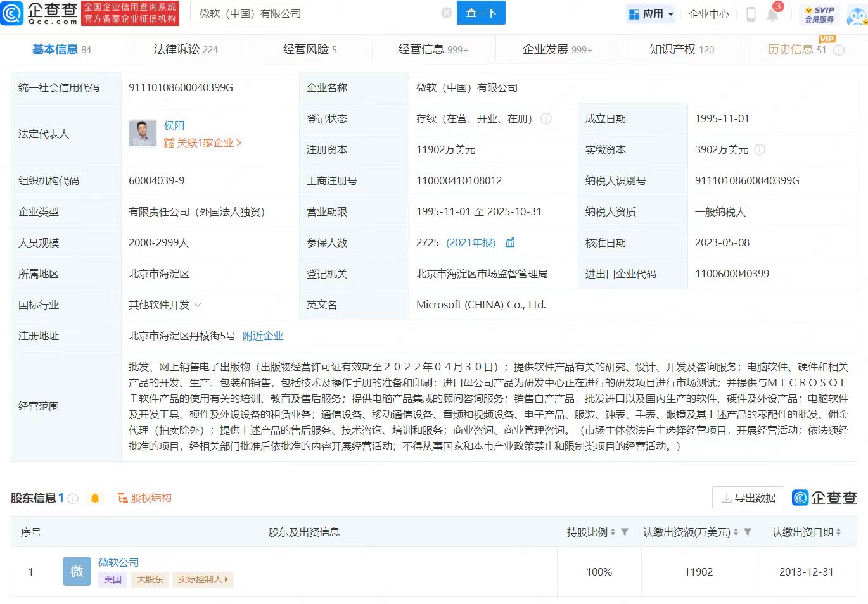Click the 微 shareholder logo tile
868x604 pixels.
tap(77, 571)
